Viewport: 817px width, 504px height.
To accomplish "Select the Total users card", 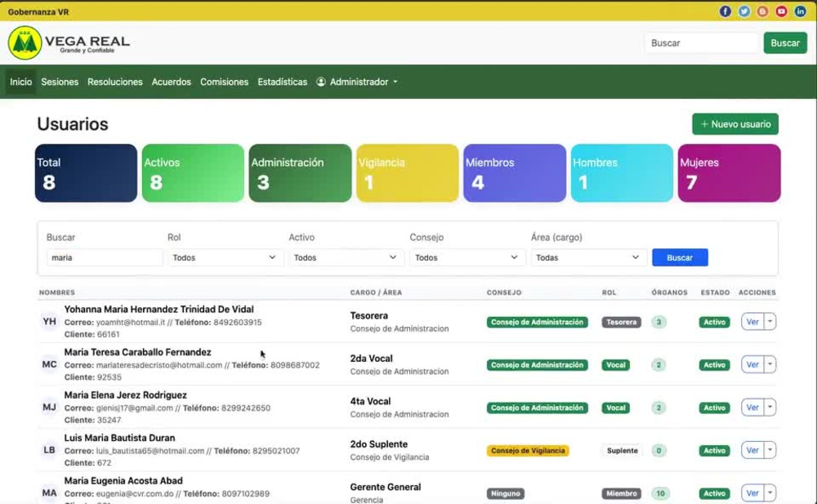I will pos(86,173).
